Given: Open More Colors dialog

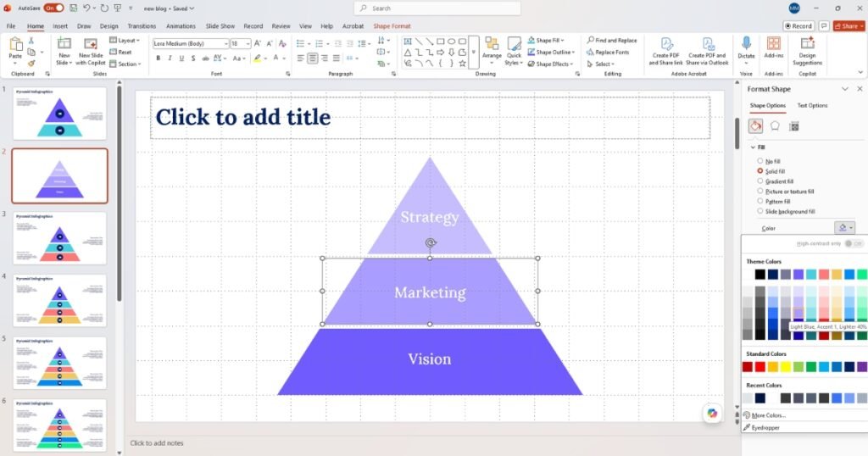Looking at the screenshot, I should point(765,415).
